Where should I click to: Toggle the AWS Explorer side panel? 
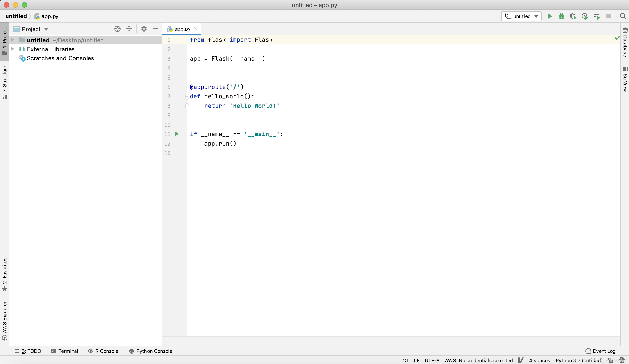[4, 321]
